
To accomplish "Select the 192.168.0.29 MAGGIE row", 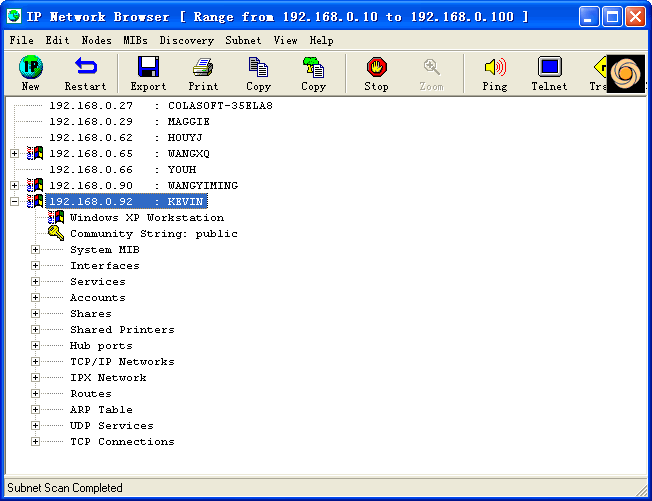I will tap(129, 122).
